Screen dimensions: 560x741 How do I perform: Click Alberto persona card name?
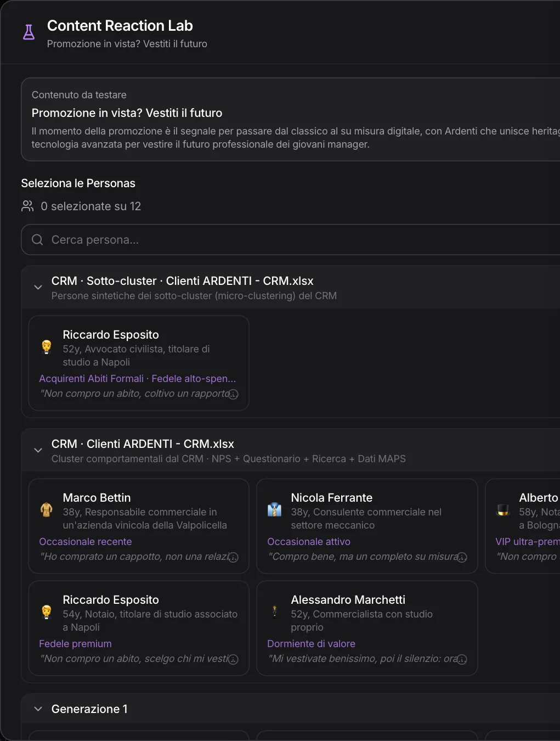click(539, 497)
